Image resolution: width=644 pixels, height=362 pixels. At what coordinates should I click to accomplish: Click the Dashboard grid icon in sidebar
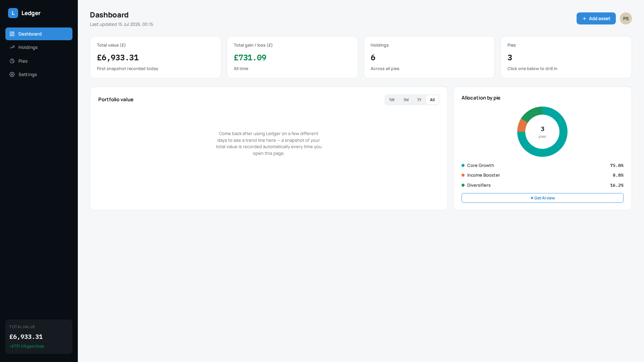click(12, 34)
